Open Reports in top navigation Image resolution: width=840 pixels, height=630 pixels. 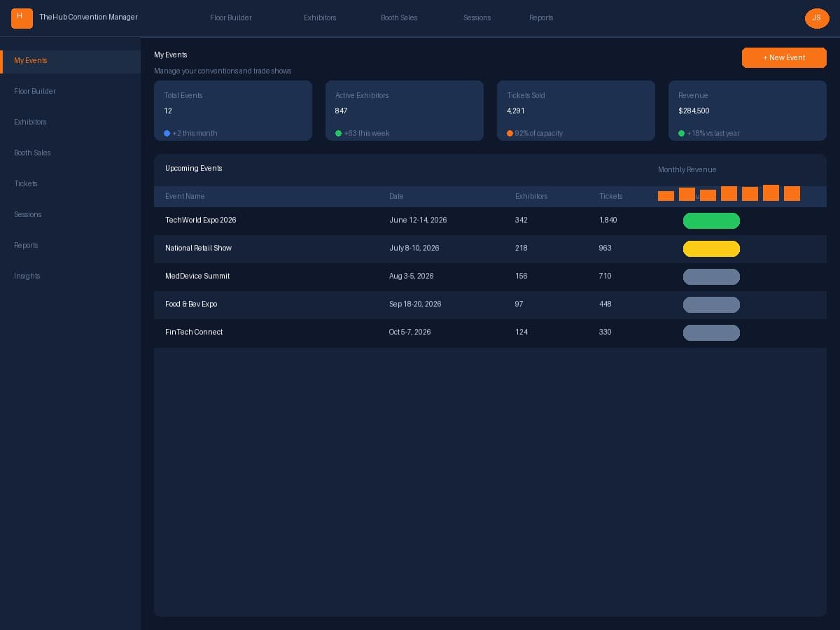541,17
